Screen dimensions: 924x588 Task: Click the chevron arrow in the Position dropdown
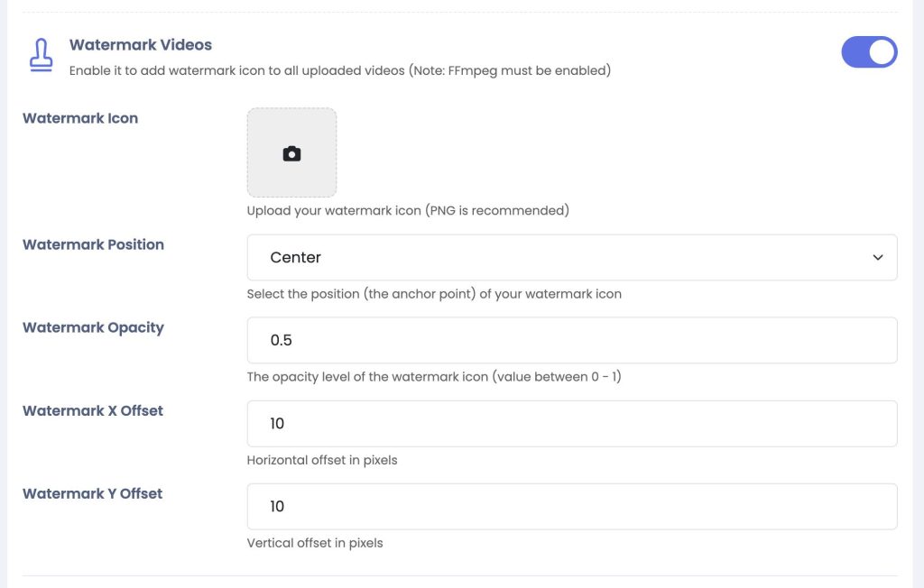click(877, 257)
